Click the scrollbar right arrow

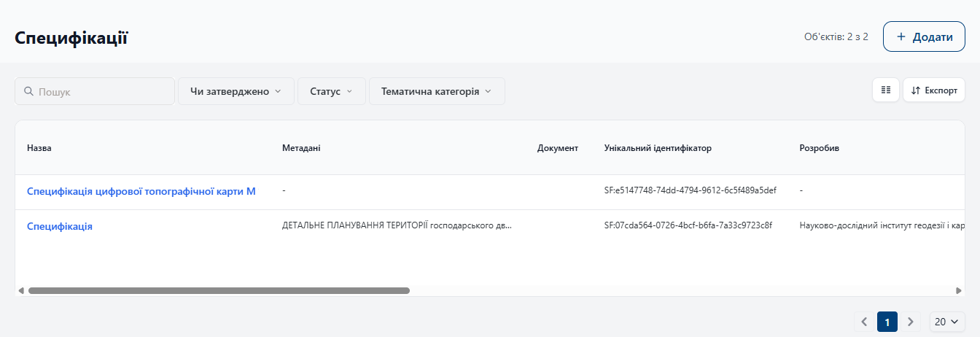[959, 290]
